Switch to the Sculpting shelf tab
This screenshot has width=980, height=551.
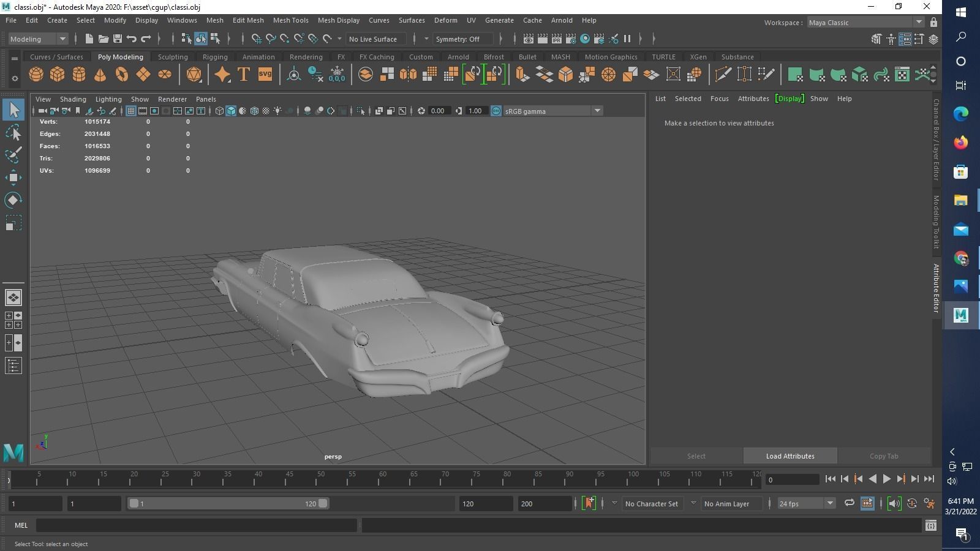coord(173,57)
